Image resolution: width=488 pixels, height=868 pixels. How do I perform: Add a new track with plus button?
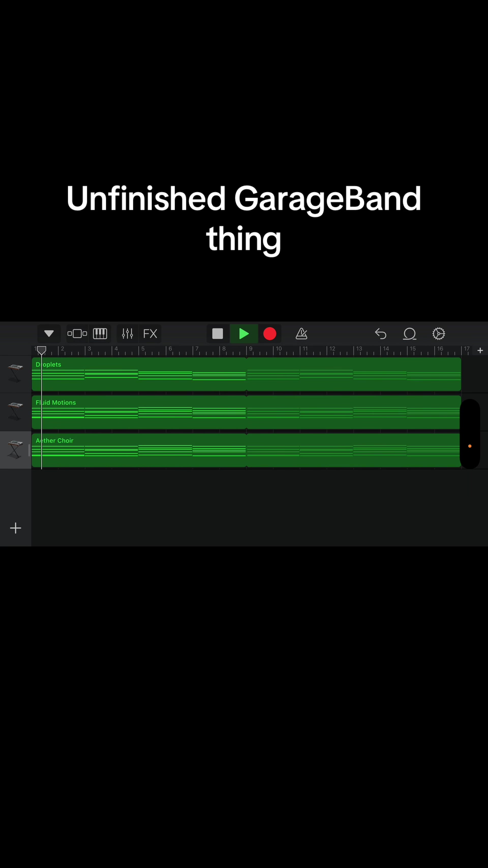point(16,528)
